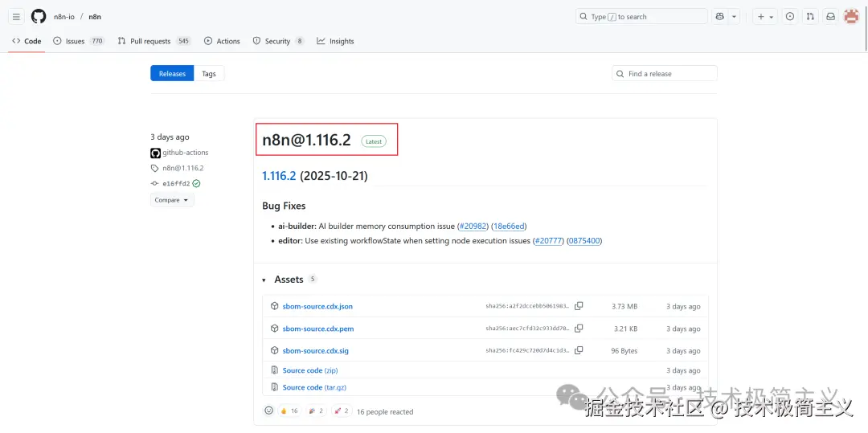Image resolution: width=868 pixels, height=433 pixels.
Task: Toggle the thumbs up reaction with 16
Action: tap(289, 411)
